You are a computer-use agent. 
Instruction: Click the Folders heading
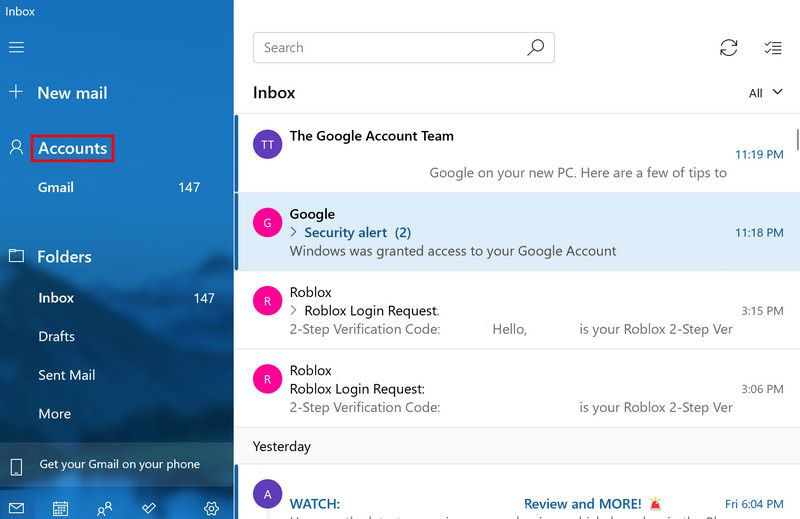tap(64, 256)
